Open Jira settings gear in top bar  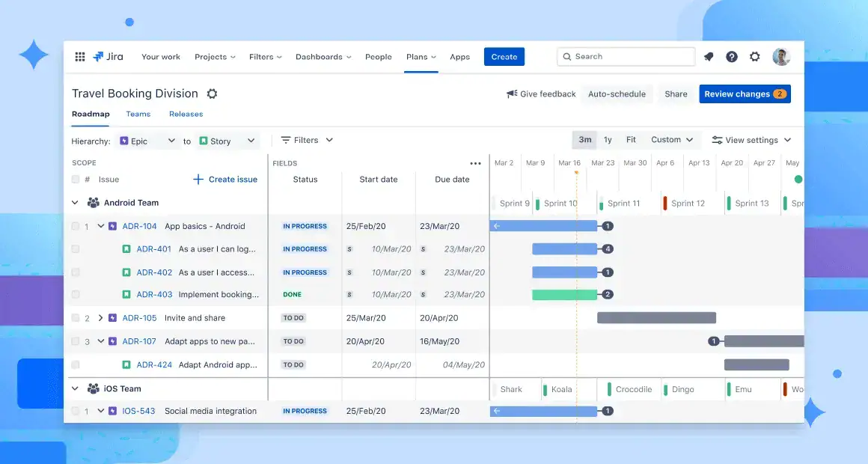tap(754, 56)
